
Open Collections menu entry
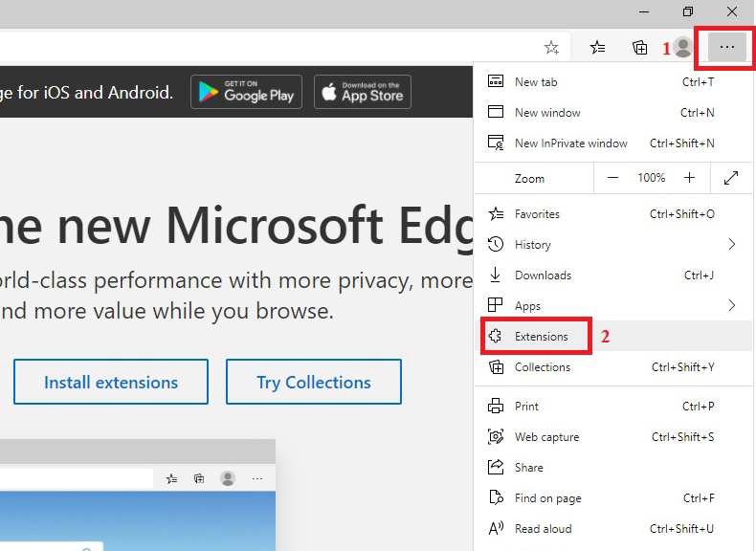point(612,366)
